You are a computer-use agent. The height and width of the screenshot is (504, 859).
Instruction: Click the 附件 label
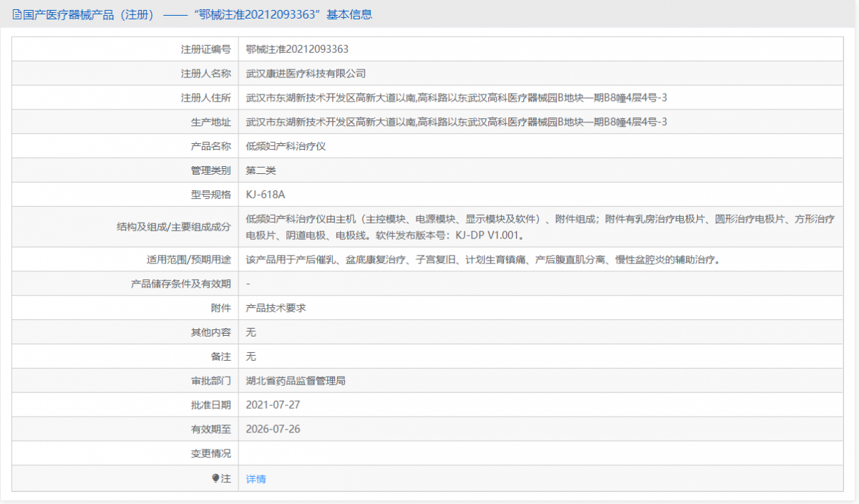coord(221,308)
